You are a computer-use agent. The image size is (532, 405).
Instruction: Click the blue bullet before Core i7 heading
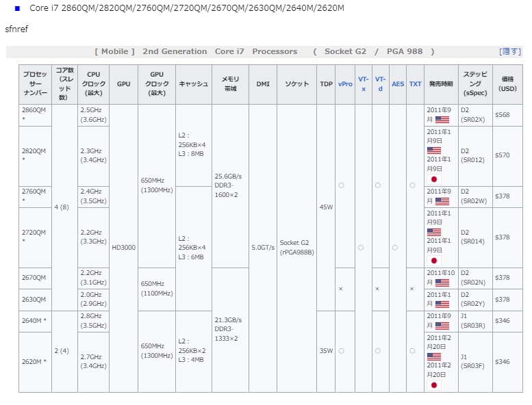(17, 8)
